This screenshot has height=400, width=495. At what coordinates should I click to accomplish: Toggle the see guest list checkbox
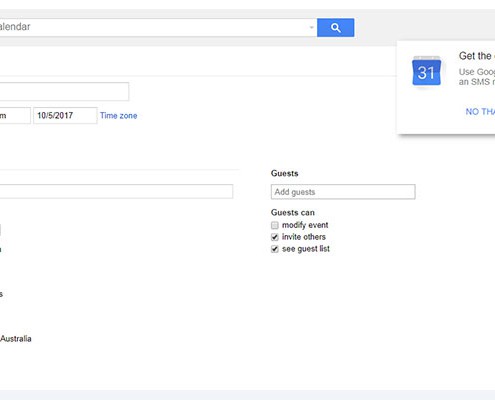tap(275, 249)
